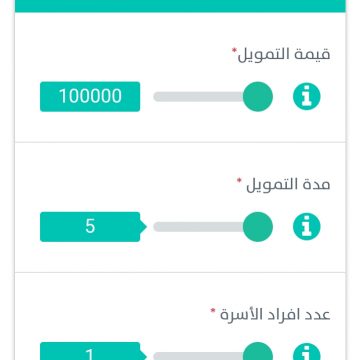Select the 100000 financing value box
Image resolution: width=360 pixels, height=360 pixels.
tap(90, 97)
